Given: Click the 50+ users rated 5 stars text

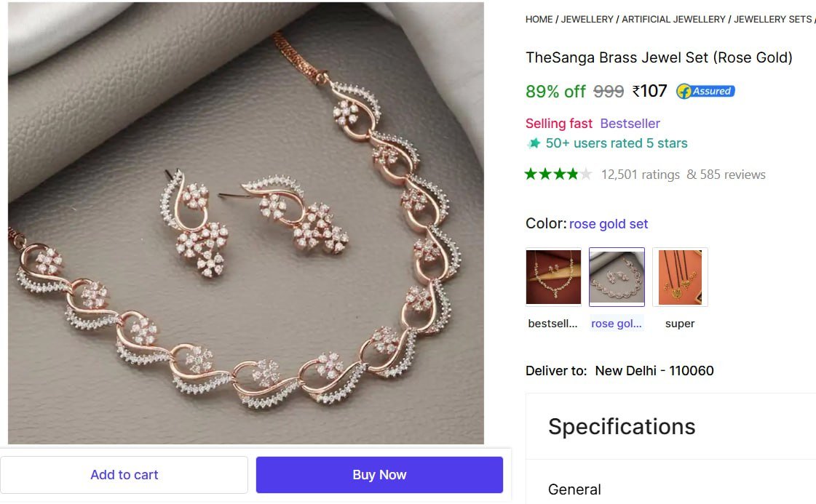Looking at the screenshot, I should (617, 143).
